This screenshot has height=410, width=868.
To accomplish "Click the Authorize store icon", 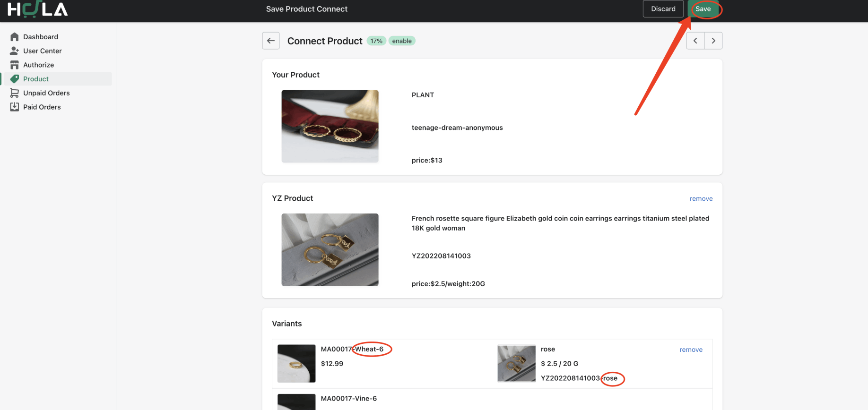I will [x=15, y=65].
